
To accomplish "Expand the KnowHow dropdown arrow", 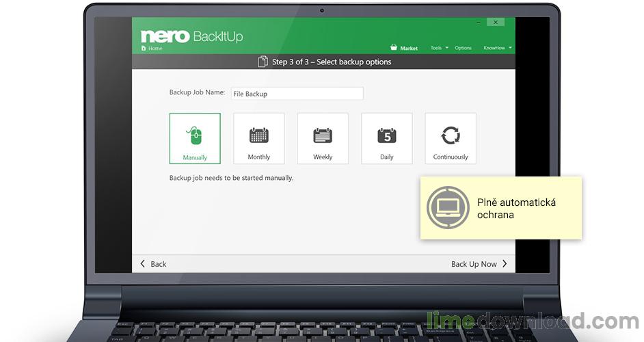I will pyautogui.click(x=511, y=48).
